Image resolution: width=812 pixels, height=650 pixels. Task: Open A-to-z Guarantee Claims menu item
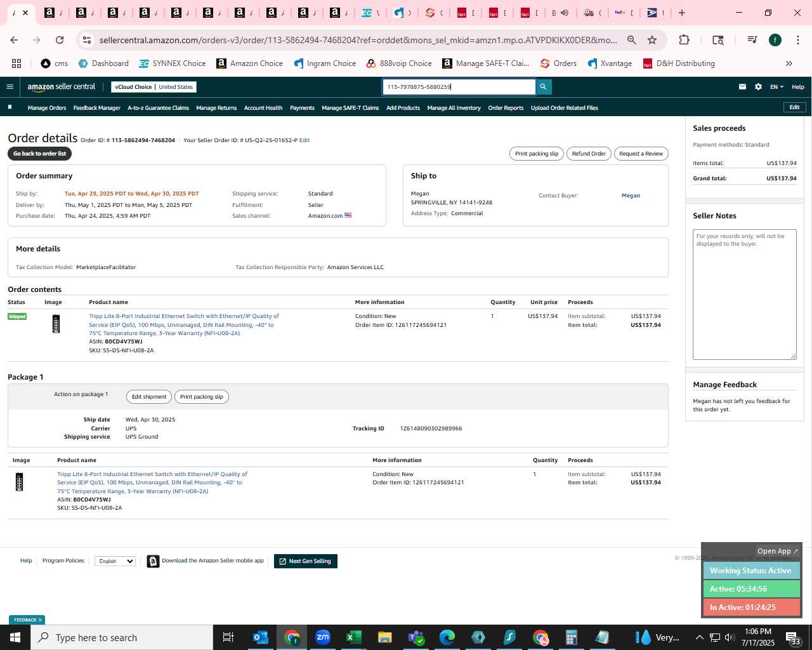point(158,108)
